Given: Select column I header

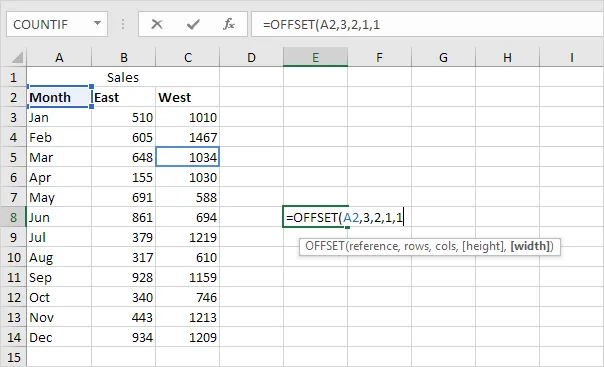Looking at the screenshot, I should [572, 57].
